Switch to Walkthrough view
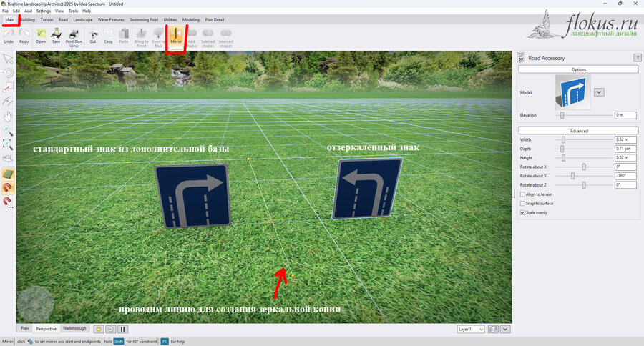 point(74,328)
